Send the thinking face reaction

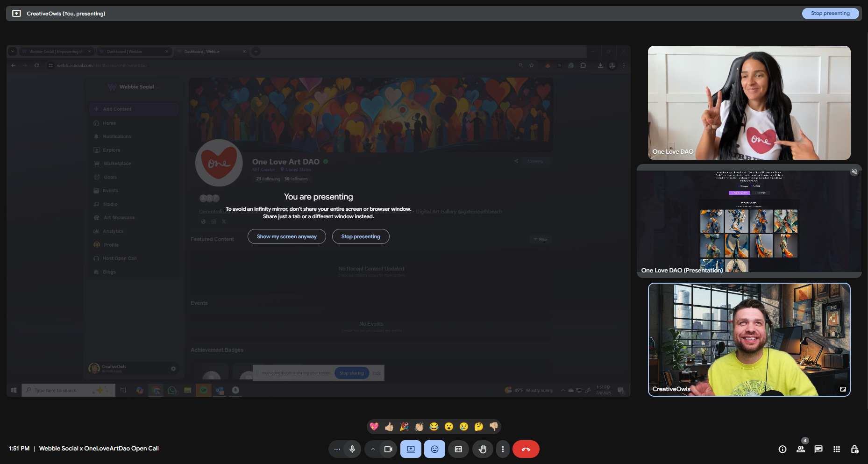coord(479,426)
